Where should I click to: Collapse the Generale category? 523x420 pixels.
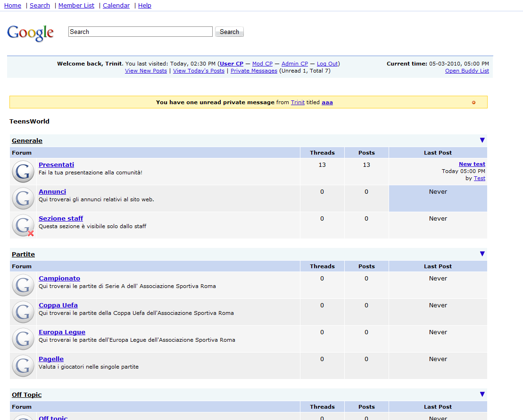click(x=482, y=140)
